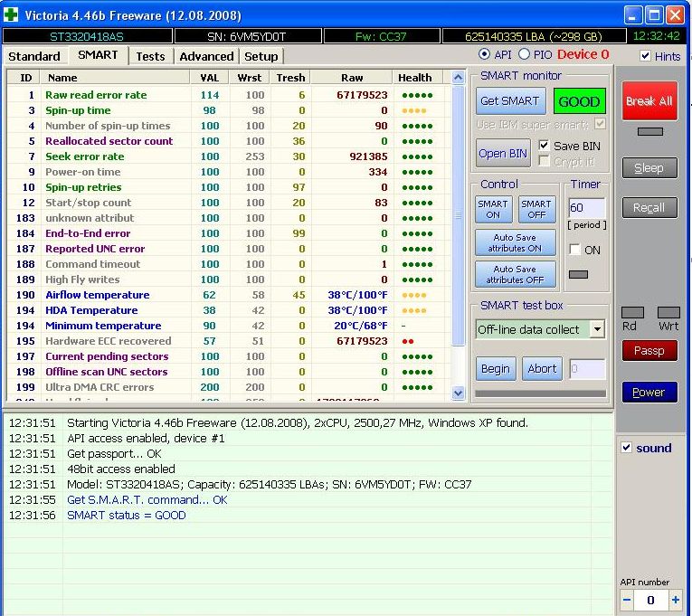Open the Tests tab
The width and height of the screenshot is (692, 616).
click(x=150, y=56)
